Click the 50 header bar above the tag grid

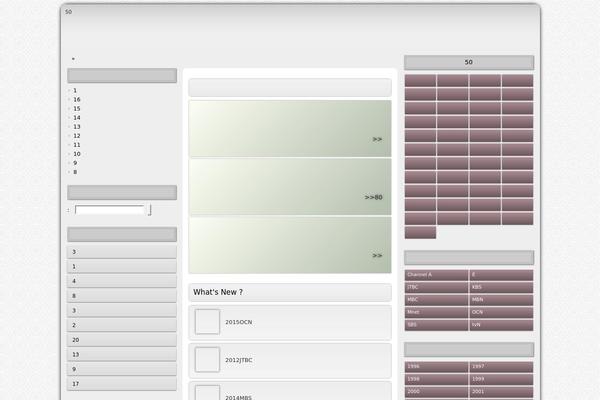pos(469,62)
